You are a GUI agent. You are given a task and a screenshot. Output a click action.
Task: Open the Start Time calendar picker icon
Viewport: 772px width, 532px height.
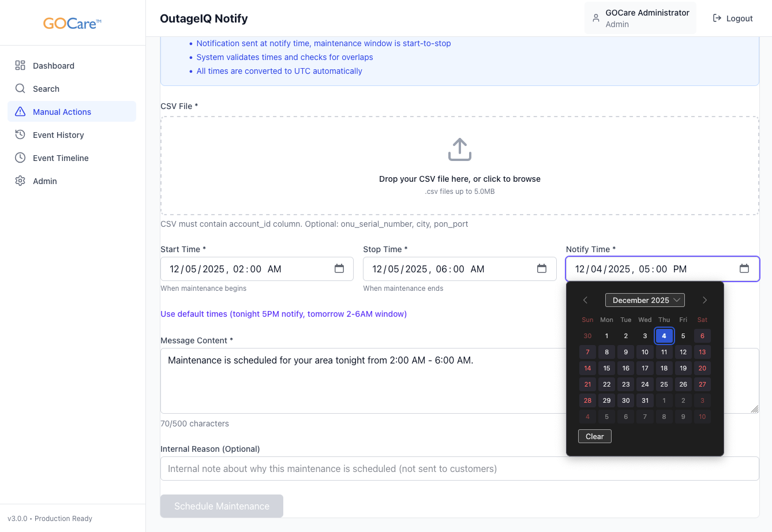click(x=339, y=269)
